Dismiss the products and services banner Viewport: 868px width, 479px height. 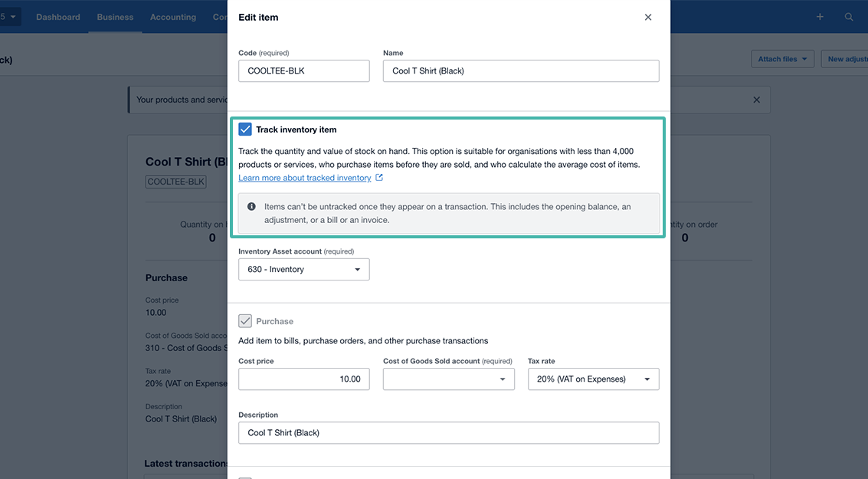tap(757, 100)
